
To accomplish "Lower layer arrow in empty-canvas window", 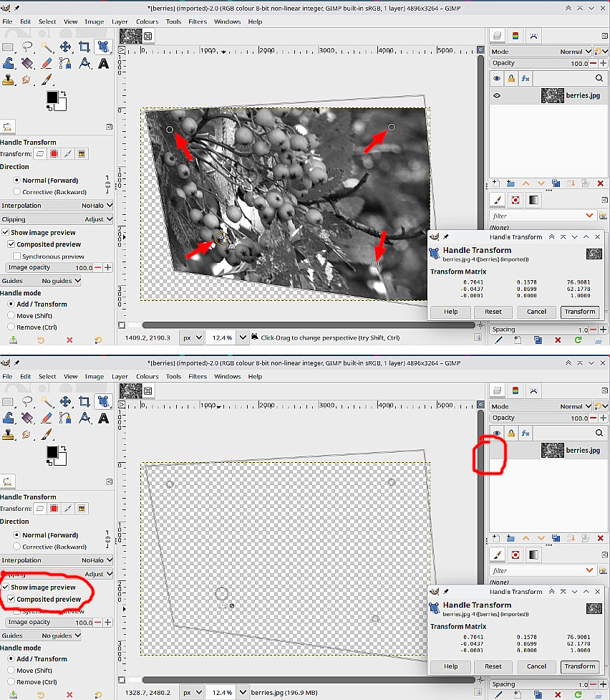I will point(541,538).
